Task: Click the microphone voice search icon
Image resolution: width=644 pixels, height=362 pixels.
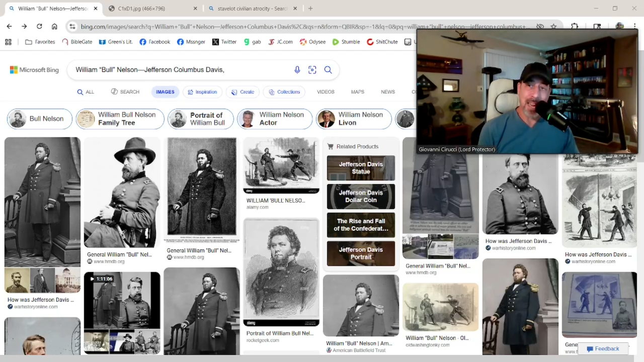Action: click(x=297, y=70)
